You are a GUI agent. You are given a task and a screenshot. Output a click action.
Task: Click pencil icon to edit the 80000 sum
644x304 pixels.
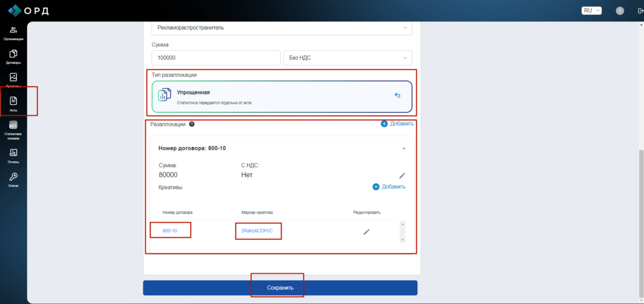[402, 176]
